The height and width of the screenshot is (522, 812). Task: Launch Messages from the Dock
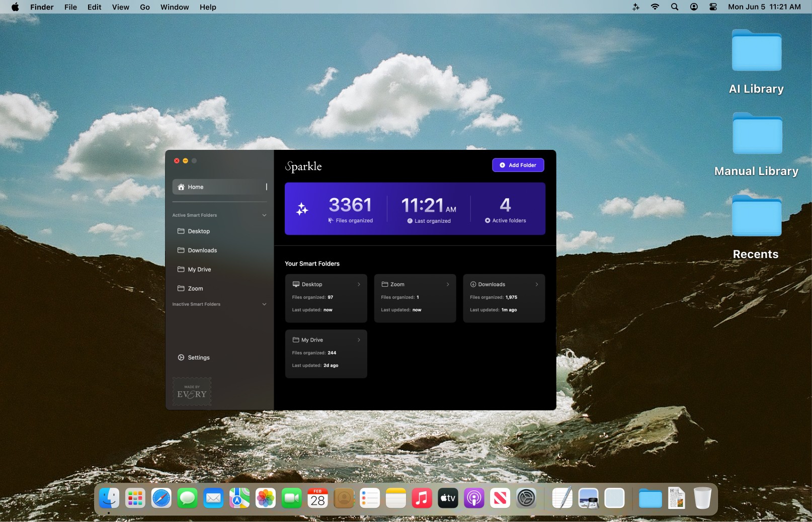(188, 498)
